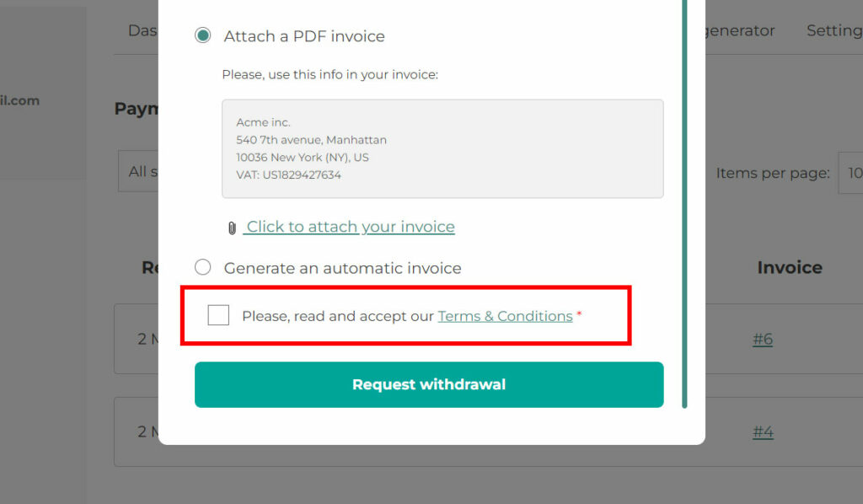Viewport: 863px width, 504px height.
Task: Click the paperclip attachment icon
Action: click(x=232, y=228)
